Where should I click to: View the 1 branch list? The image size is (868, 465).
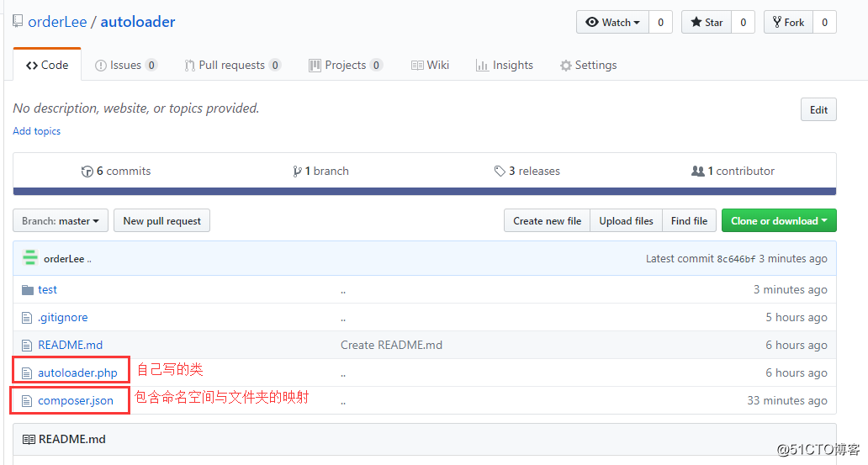321,171
